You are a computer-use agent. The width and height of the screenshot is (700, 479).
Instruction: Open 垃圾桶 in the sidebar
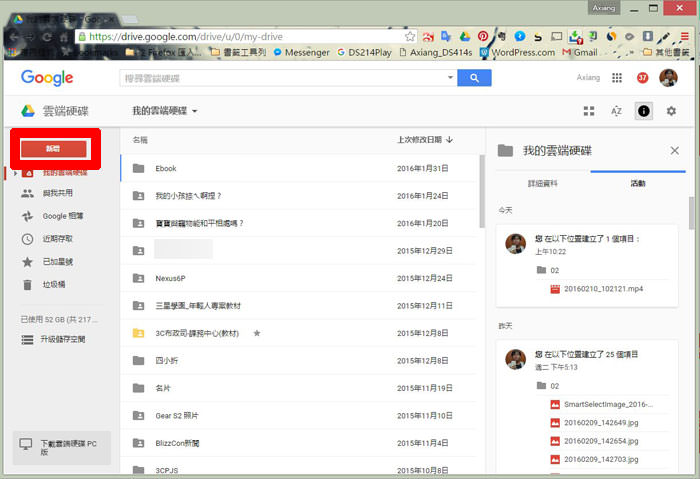click(x=56, y=284)
